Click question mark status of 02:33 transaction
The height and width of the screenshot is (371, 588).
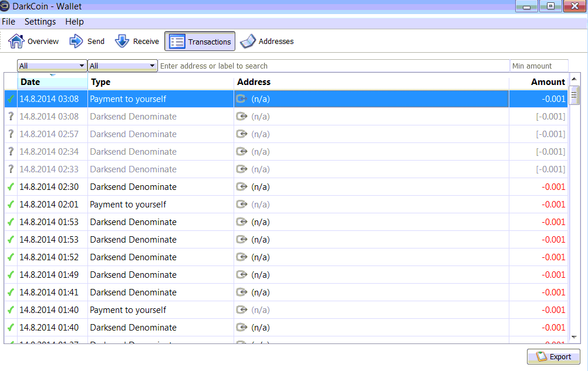point(11,169)
